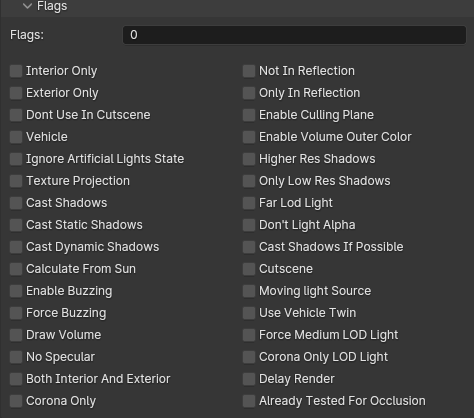The image size is (474, 418).
Task: Enable the Interior Only checkbox
Action: pos(16,71)
